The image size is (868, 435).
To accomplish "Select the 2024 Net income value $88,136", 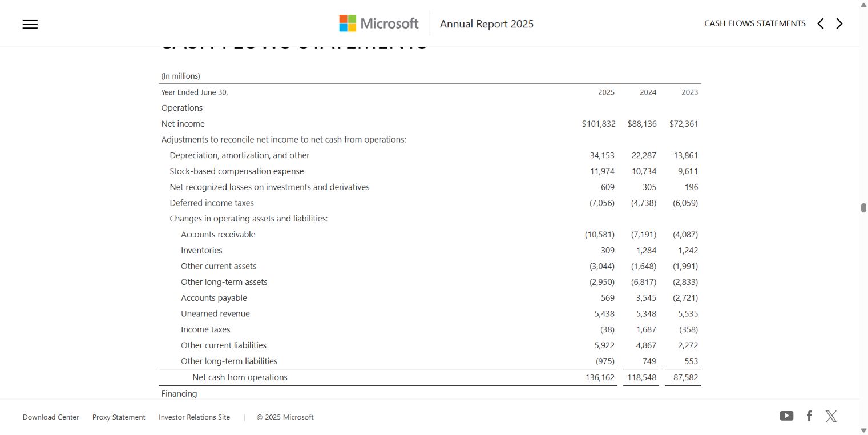I will click(642, 124).
